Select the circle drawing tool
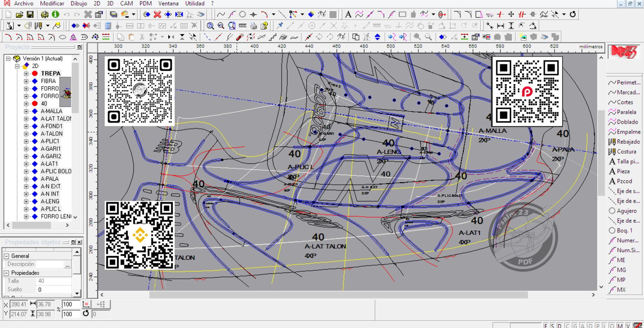Viewport: 644px width, 328px height. 243,14
